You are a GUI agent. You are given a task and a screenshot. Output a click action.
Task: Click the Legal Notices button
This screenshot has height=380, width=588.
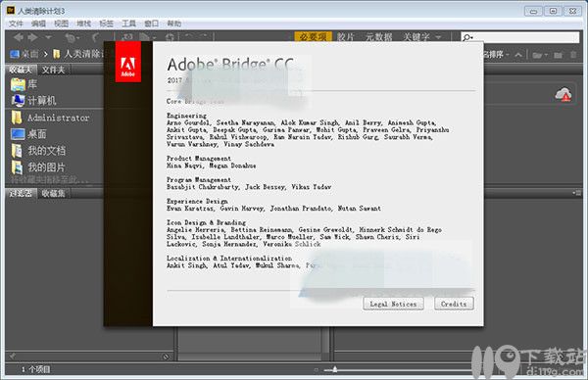(x=393, y=304)
